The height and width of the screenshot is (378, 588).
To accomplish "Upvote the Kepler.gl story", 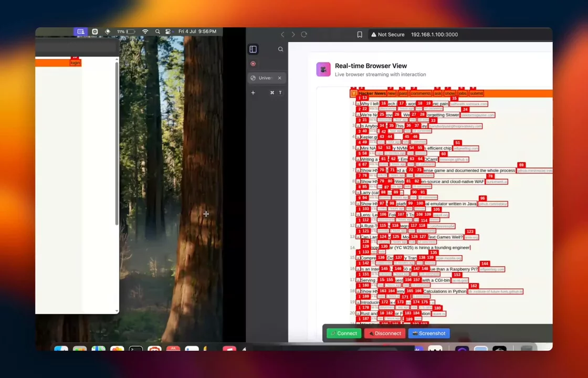I will coord(358,137).
